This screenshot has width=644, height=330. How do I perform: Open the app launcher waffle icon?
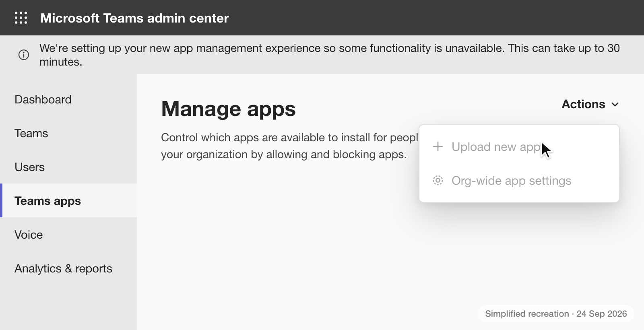point(21,18)
